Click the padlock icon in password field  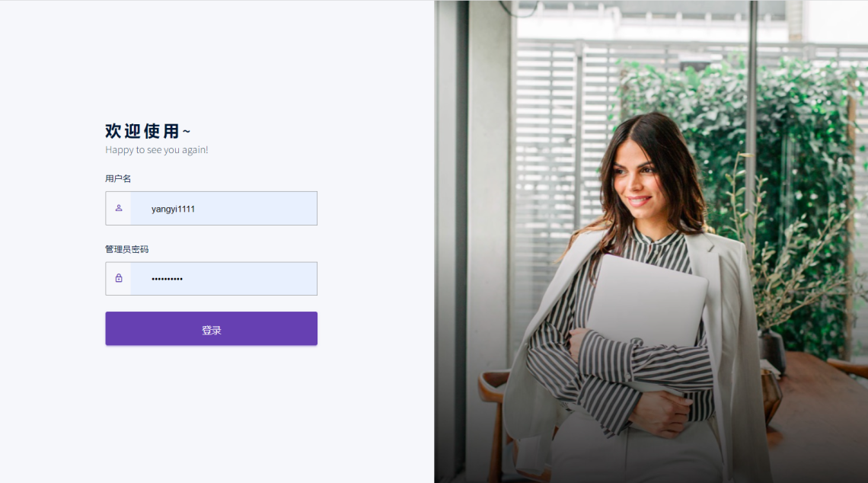coord(119,278)
